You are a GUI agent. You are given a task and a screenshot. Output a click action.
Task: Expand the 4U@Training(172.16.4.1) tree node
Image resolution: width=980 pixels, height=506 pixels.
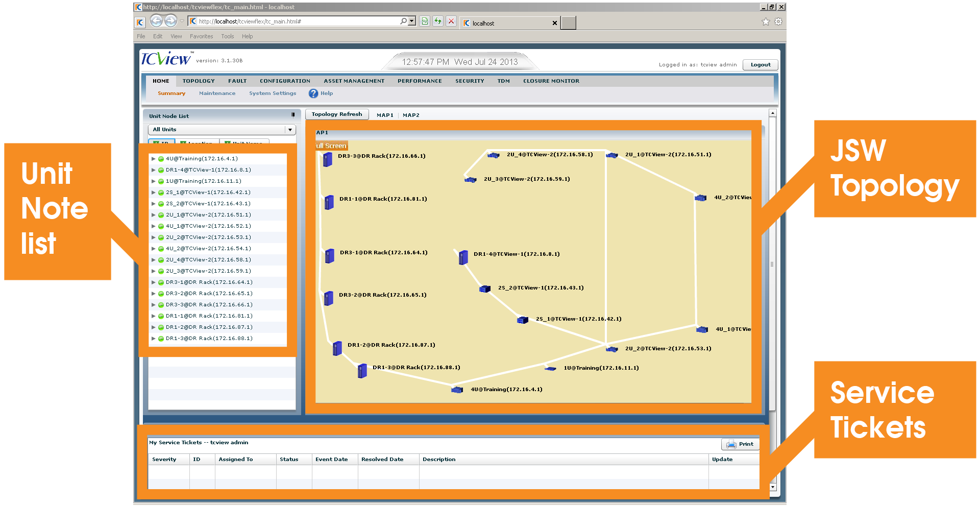click(x=153, y=159)
